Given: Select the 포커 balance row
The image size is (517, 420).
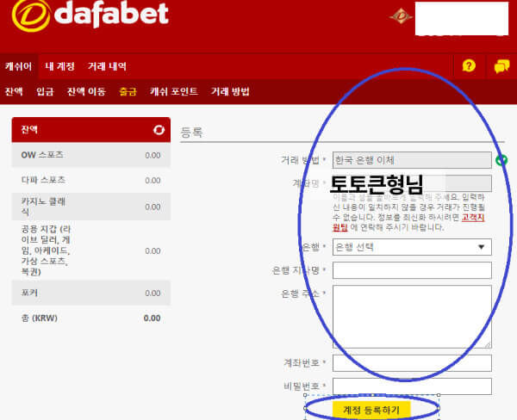Looking at the screenshot, I should click(91, 293).
